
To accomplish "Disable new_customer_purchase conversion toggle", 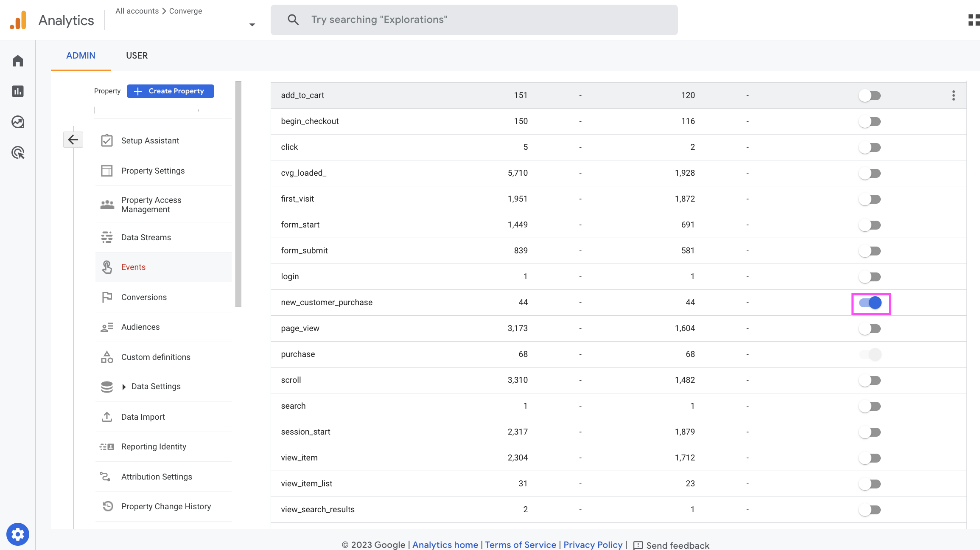I will 871,303.
